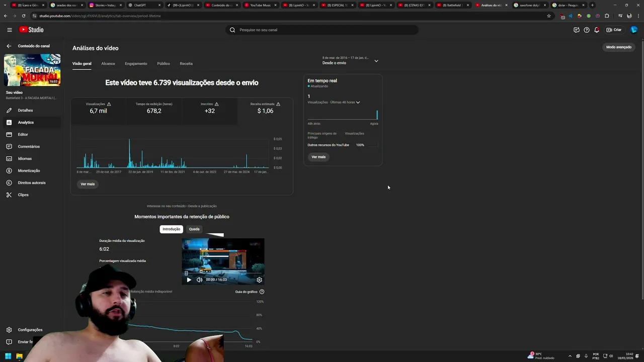Open preview video settings gear
Screen dimensions: 644x362
(x=259, y=280)
